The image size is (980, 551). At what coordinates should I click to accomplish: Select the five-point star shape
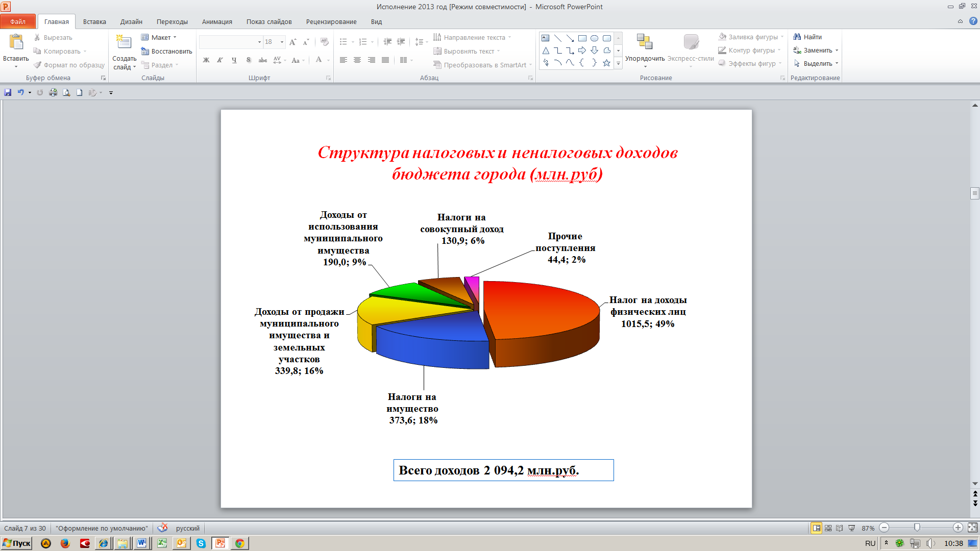pos(606,63)
